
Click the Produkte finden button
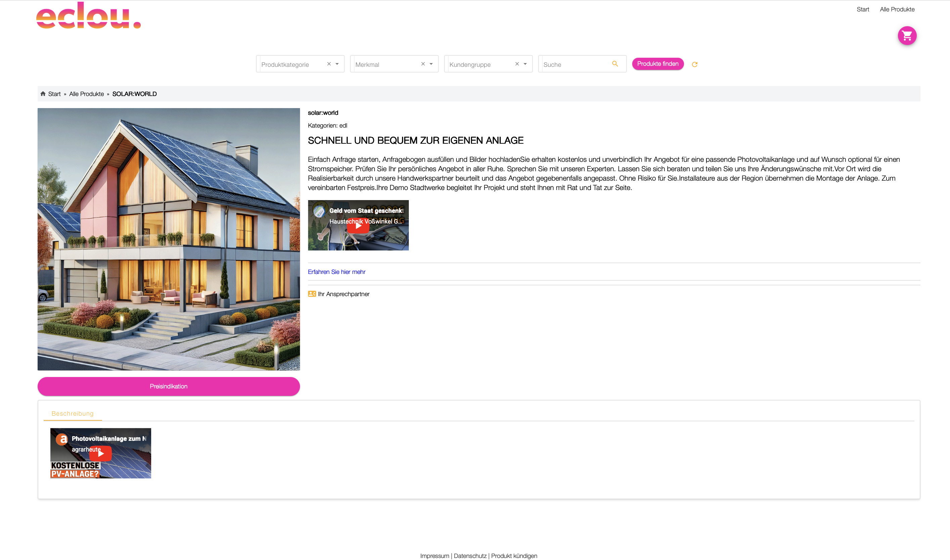tap(657, 64)
